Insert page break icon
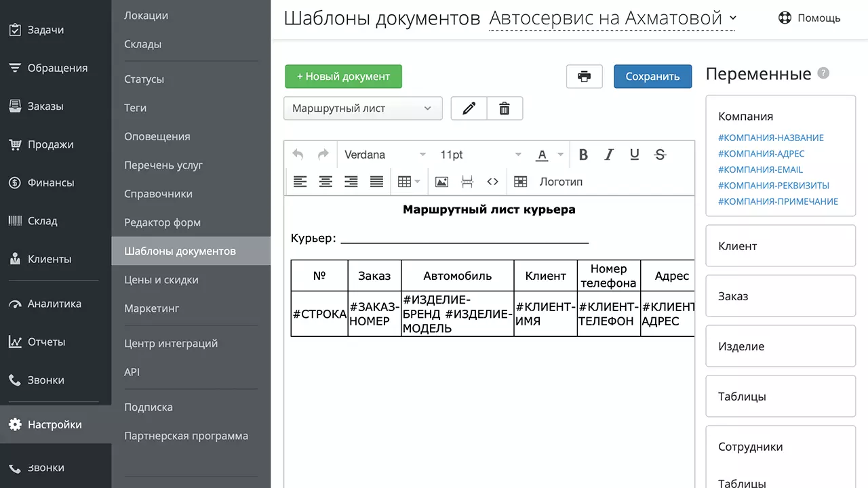The width and height of the screenshot is (868, 488). click(x=467, y=182)
